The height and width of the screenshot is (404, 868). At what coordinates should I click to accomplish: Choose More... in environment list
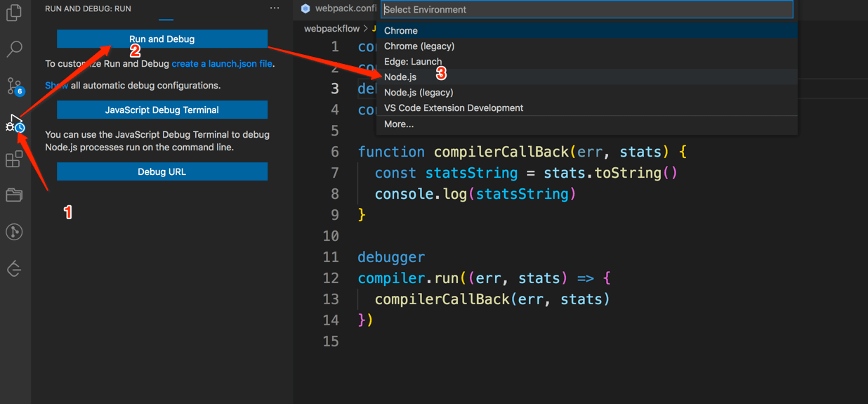coord(399,124)
